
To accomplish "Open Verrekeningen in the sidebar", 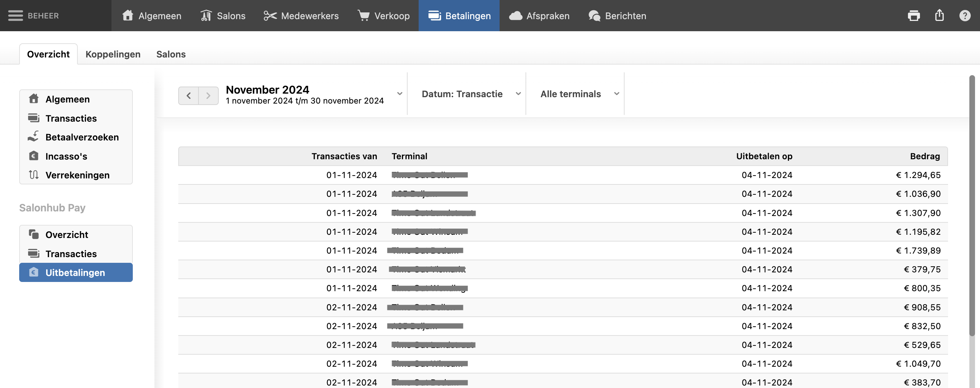I will (x=77, y=175).
